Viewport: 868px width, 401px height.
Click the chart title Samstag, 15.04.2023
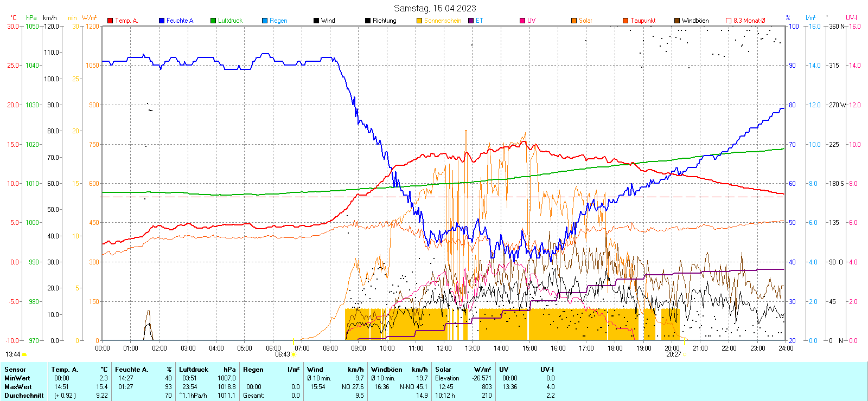(x=435, y=8)
